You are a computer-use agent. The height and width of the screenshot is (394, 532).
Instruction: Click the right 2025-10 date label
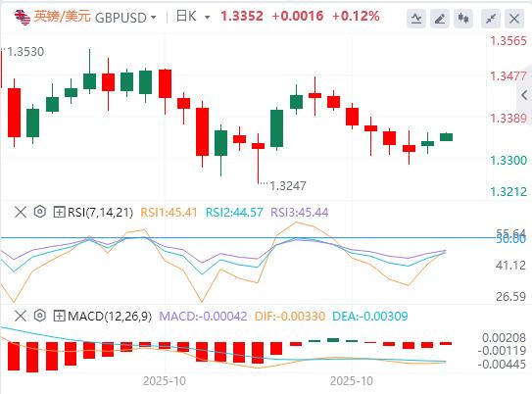pos(352,381)
